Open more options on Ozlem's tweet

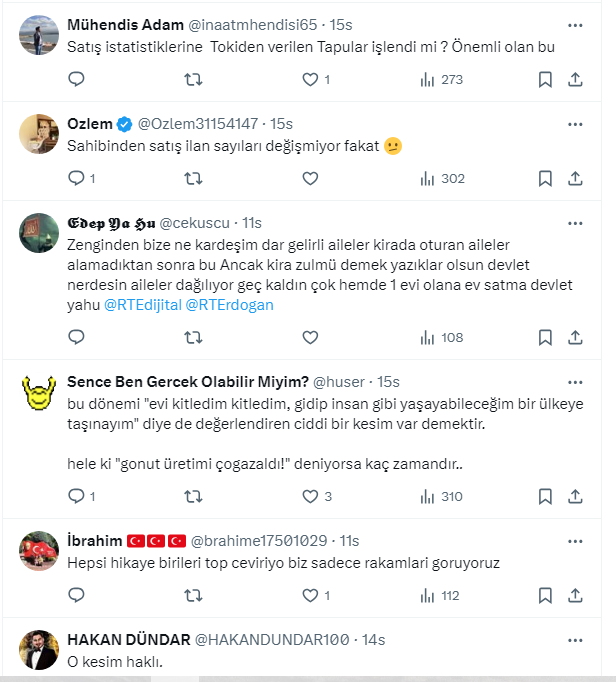(x=575, y=124)
